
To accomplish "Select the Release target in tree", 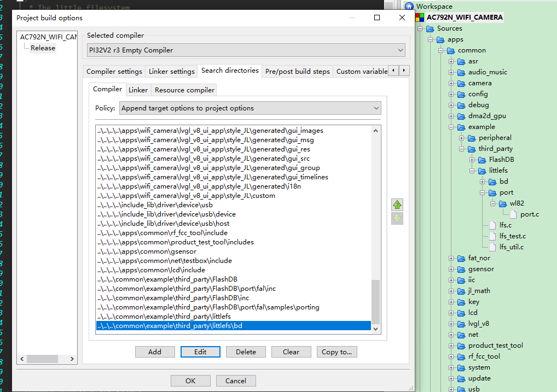I will tap(43, 48).
